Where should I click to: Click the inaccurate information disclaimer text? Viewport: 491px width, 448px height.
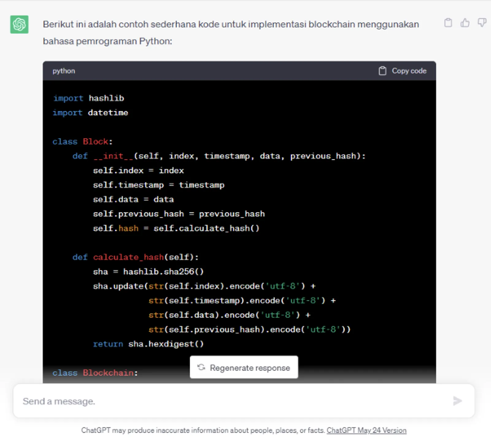click(x=203, y=430)
